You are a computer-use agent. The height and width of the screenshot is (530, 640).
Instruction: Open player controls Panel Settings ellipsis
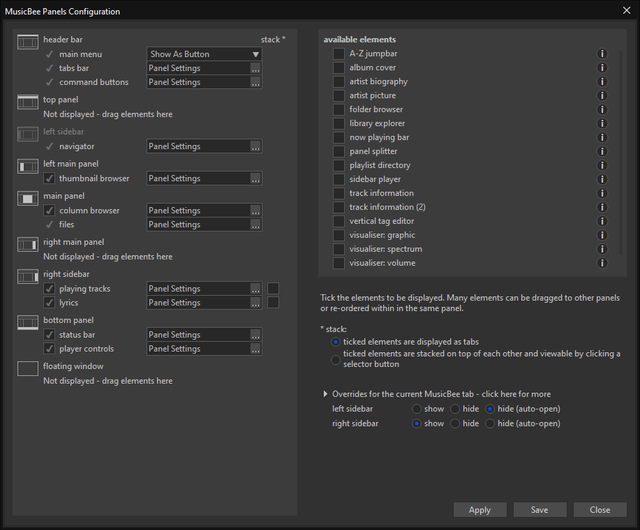click(256, 349)
